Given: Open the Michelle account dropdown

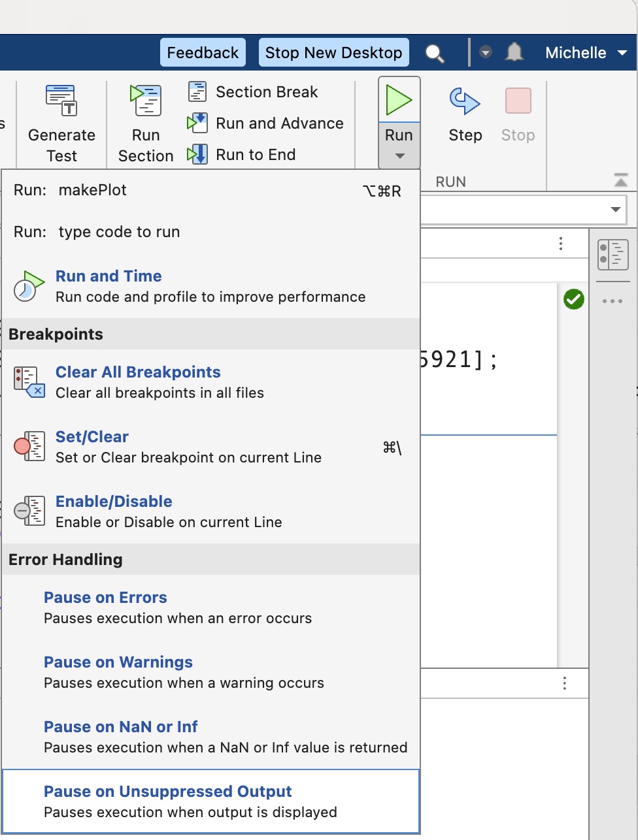Looking at the screenshot, I should tap(586, 53).
